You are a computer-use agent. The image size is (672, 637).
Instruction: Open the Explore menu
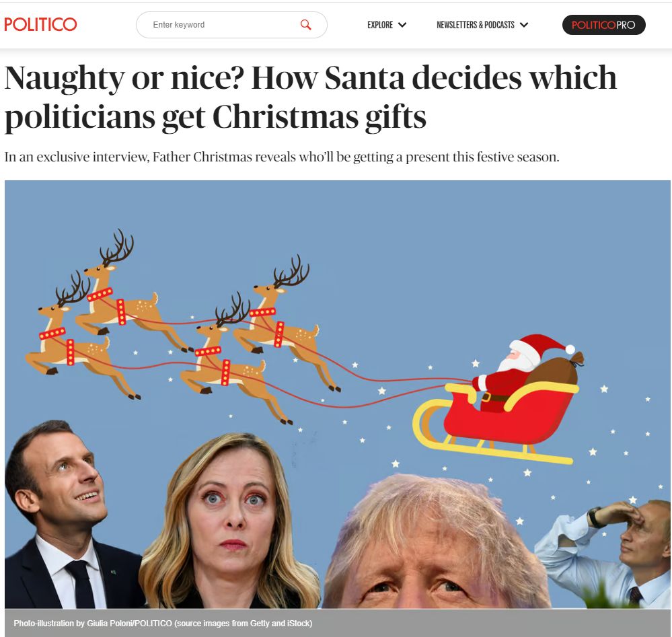(x=379, y=25)
